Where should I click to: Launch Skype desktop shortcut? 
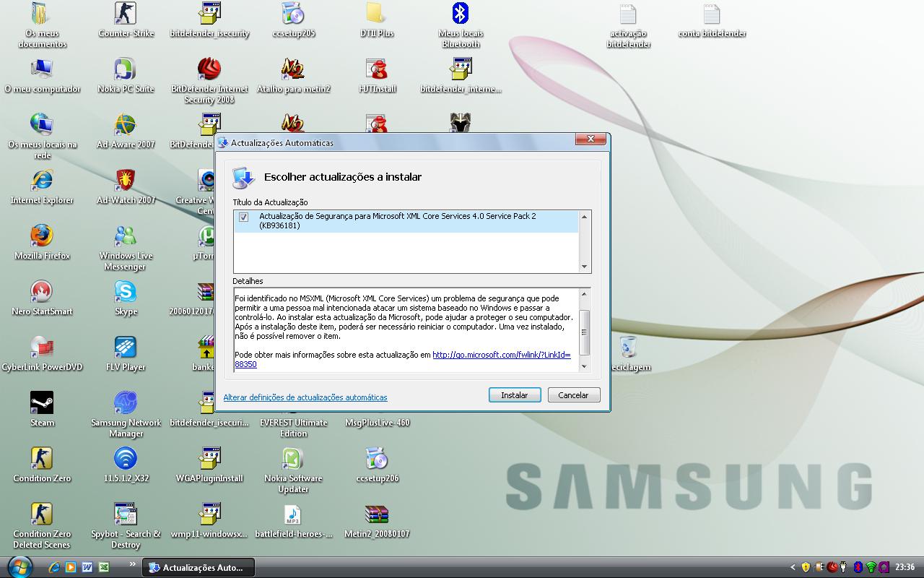coord(126,298)
